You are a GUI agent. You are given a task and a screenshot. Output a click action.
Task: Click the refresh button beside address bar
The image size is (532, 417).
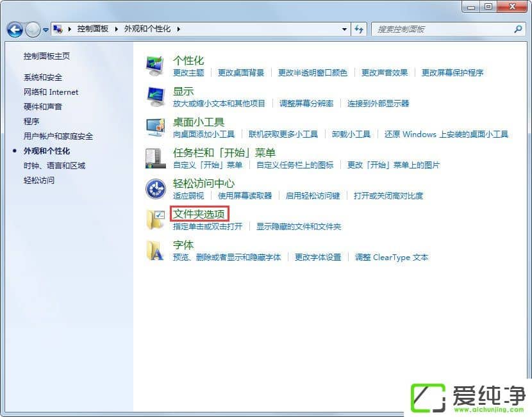[359, 29]
